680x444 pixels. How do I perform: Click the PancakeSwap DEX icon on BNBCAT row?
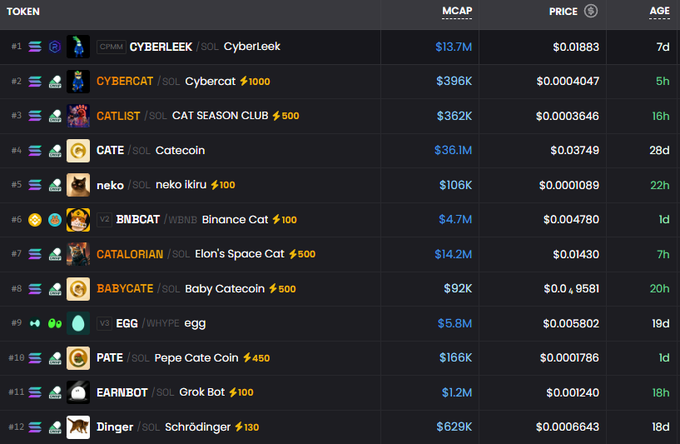point(55,220)
